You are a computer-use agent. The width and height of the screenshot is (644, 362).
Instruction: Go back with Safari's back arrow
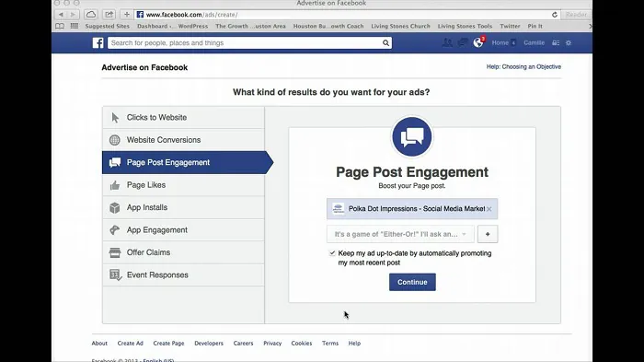tap(61, 15)
